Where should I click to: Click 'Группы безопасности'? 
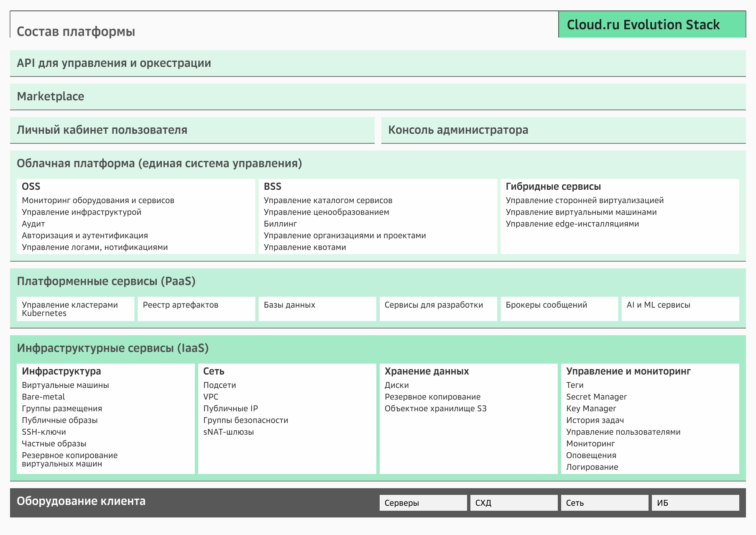point(246,420)
